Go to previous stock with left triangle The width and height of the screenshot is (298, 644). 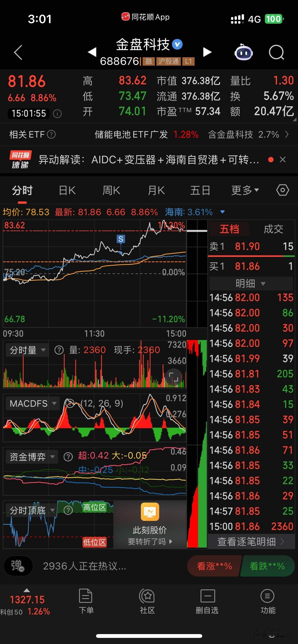92,52
